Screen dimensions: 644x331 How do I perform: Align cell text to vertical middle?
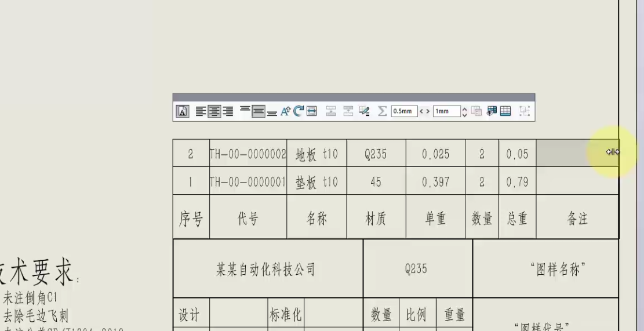[259, 111]
